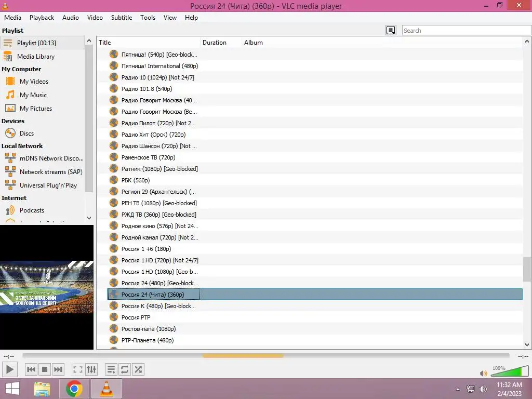The height and width of the screenshot is (399, 532).
Task: Click the playlist Search field
Action: [x=467, y=31]
